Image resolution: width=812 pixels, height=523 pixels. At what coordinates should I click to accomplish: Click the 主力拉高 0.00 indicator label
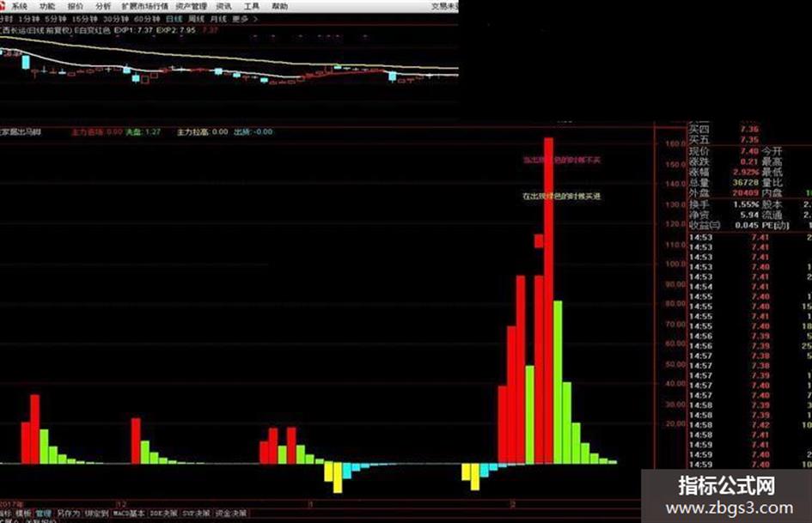pos(203,132)
